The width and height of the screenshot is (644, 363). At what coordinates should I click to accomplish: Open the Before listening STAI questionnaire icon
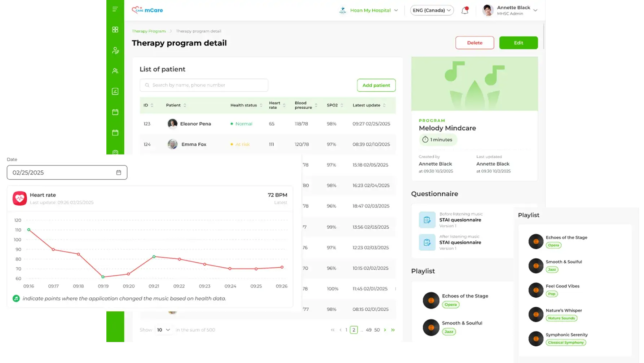(x=427, y=220)
